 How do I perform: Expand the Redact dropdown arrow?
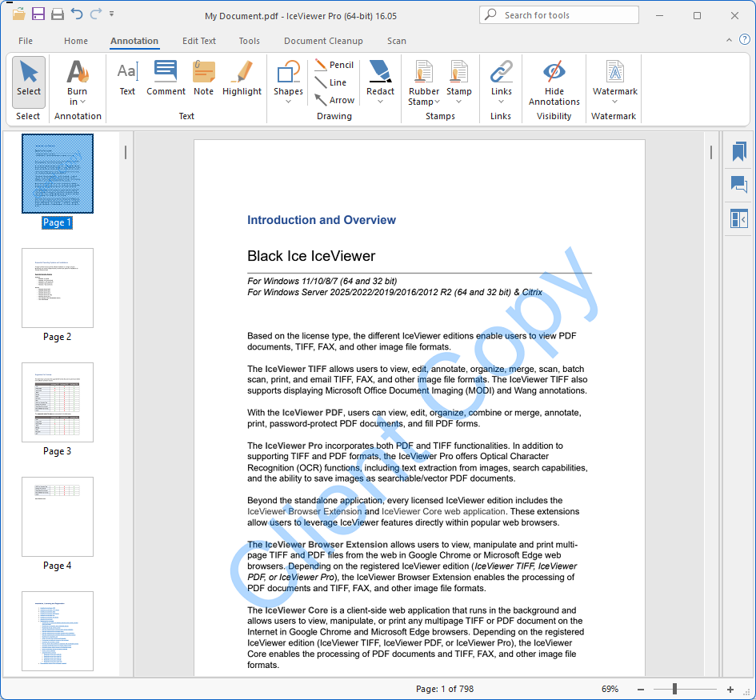coord(380,102)
